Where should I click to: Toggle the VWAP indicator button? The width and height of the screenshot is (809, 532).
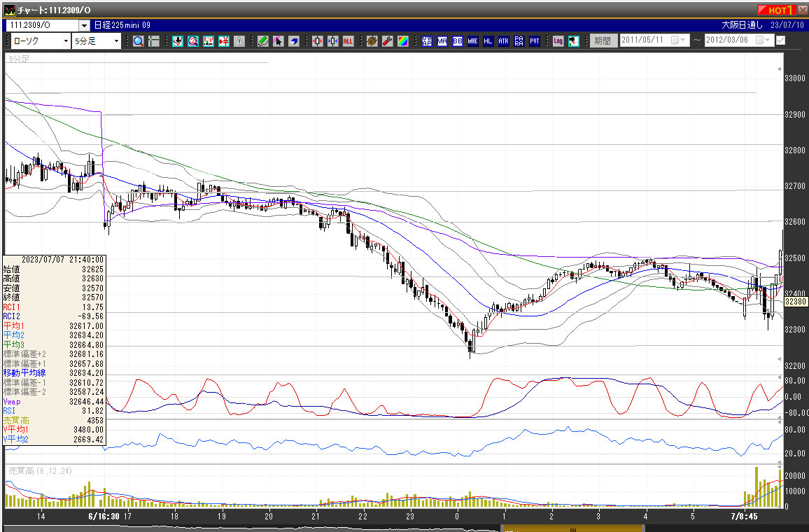[427, 41]
